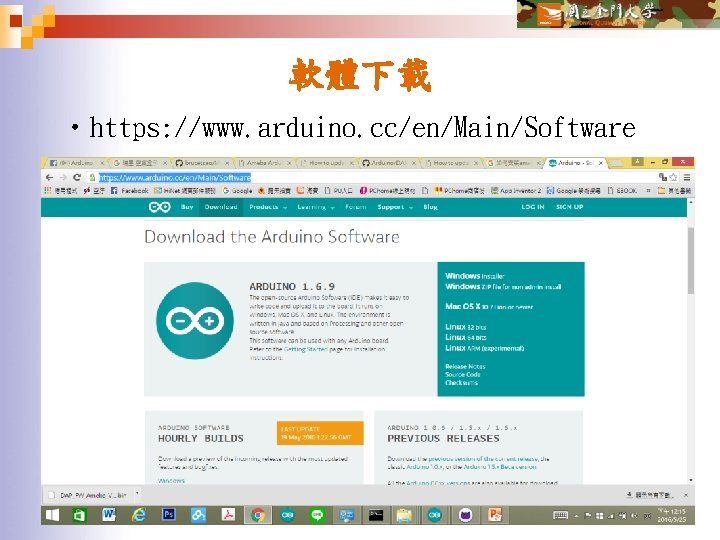Open the dropdown arrow beside the downloaded .bin file

tap(137, 495)
